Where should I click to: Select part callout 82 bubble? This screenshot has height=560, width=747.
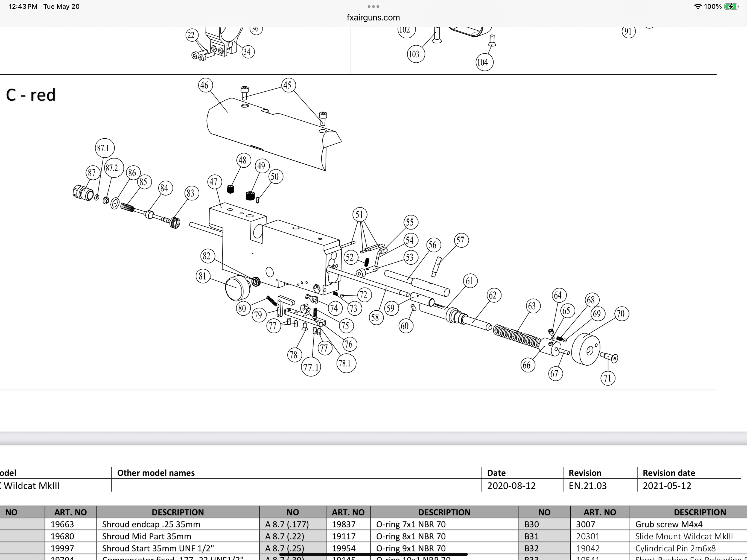point(208,256)
